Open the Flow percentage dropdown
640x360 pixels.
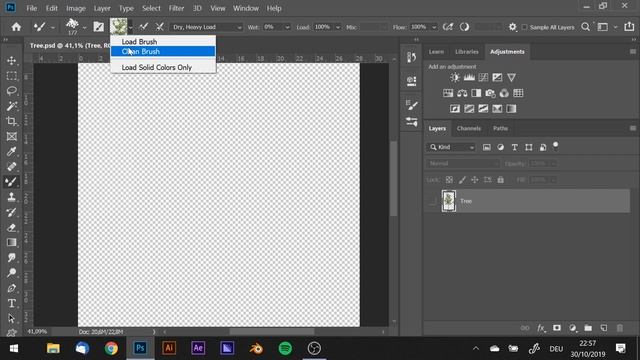[x=434, y=27]
